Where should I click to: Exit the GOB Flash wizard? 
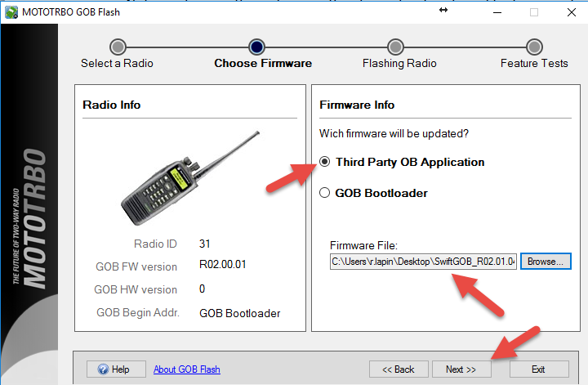pyautogui.click(x=539, y=369)
